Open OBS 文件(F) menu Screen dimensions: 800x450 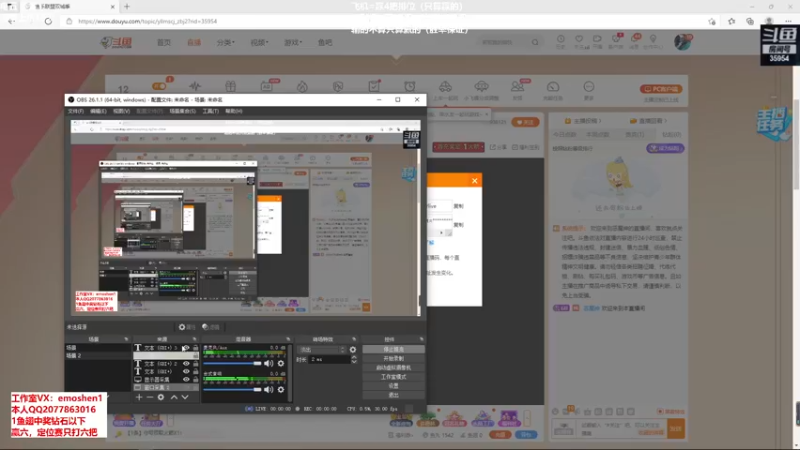(x=76, y=111)
